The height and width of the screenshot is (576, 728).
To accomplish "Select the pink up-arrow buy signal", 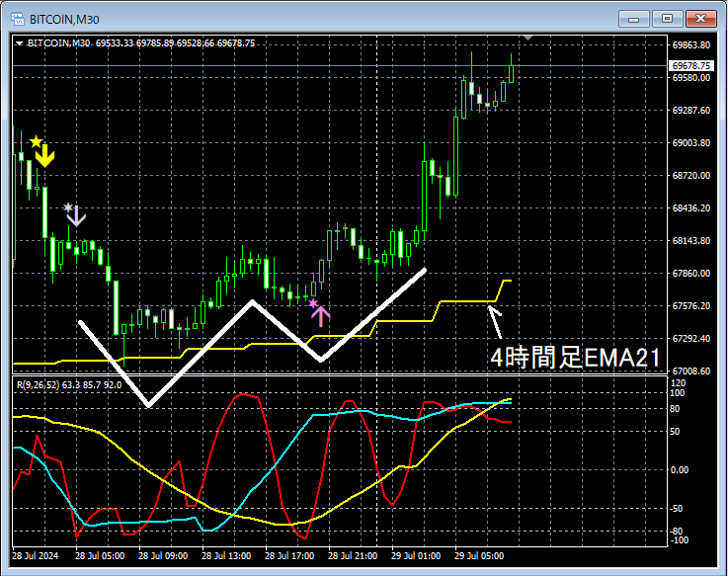I will (x=320, y=316).
